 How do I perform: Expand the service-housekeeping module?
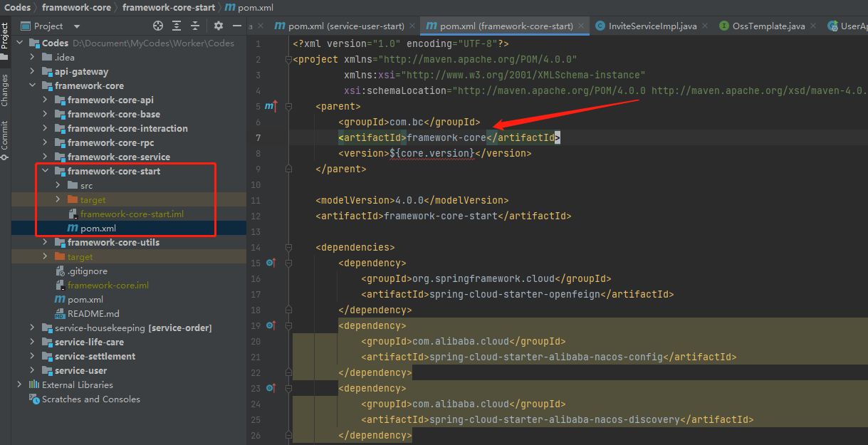coord(32,328)
